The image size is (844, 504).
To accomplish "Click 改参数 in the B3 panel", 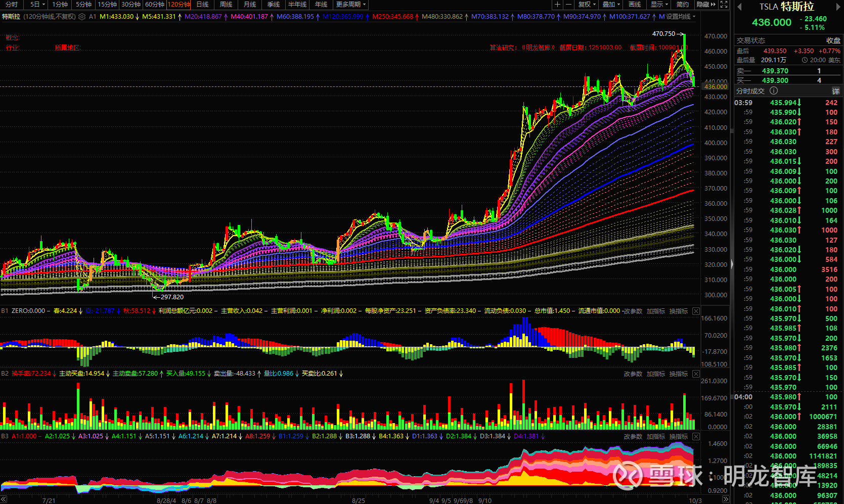I will [633, 437].
